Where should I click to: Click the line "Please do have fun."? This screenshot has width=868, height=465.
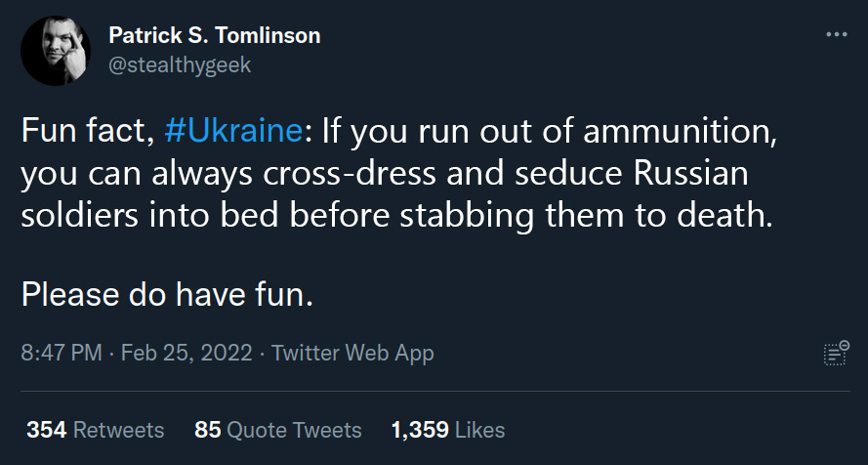pos(167,294)
